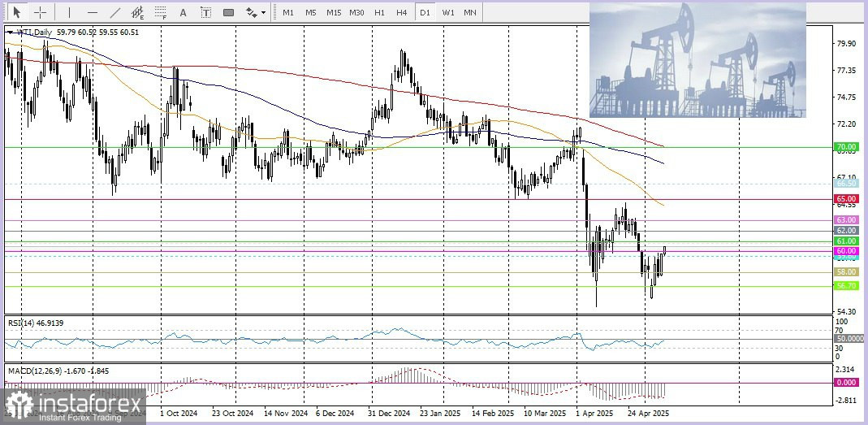Select the equidistant channel tool
This screenshot has width=868, height=425.
(x=138, y=11)
